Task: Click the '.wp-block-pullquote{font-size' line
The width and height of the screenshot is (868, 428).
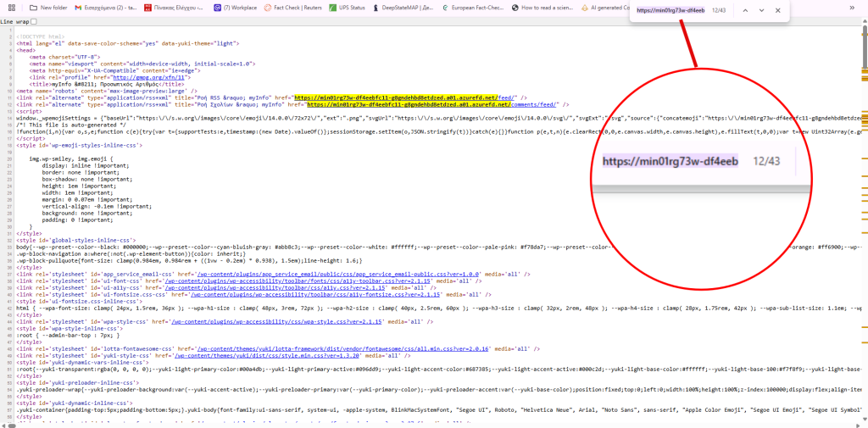Action: click(x=190, y=260)
